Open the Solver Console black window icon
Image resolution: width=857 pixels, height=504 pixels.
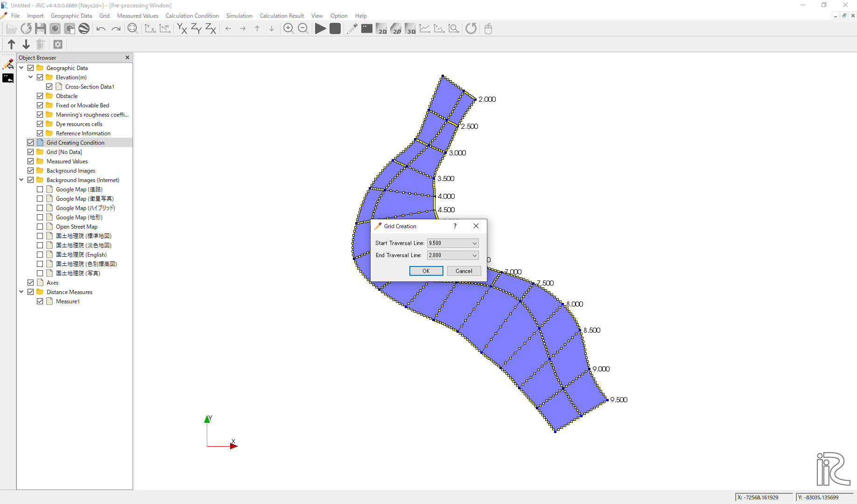click(367, 29)
